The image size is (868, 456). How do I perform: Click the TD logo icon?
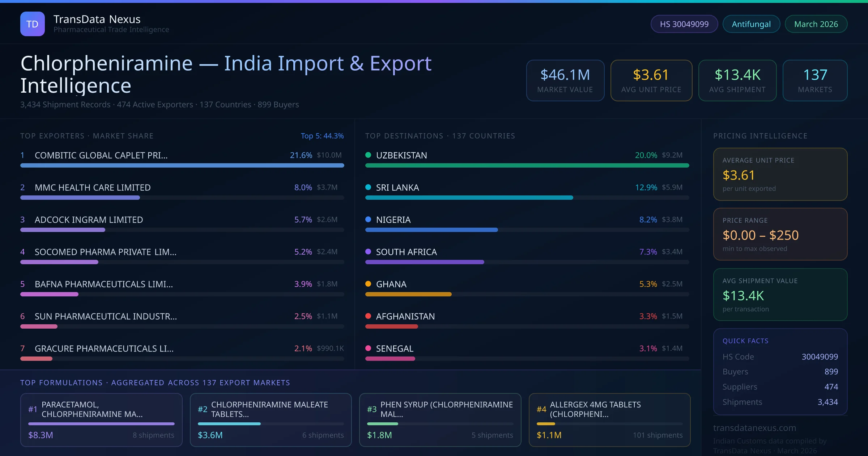click(x=33, y=24)
